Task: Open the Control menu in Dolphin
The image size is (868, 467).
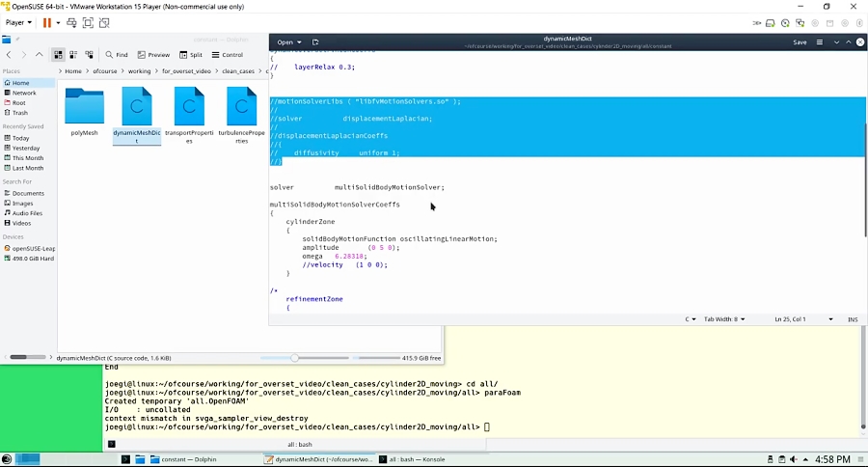Action: (x=228, y=55)
